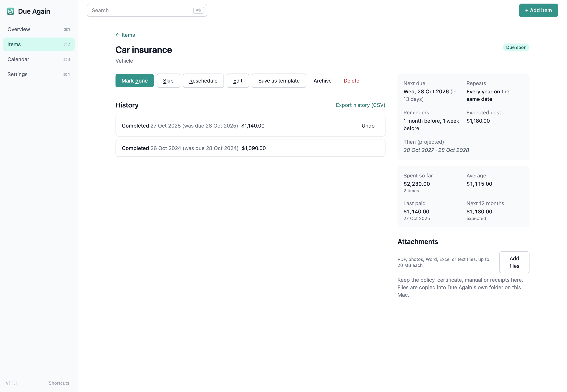Click the Due soon status badge
The height and width of the screenshot is (392, 567).
[516, 47]
